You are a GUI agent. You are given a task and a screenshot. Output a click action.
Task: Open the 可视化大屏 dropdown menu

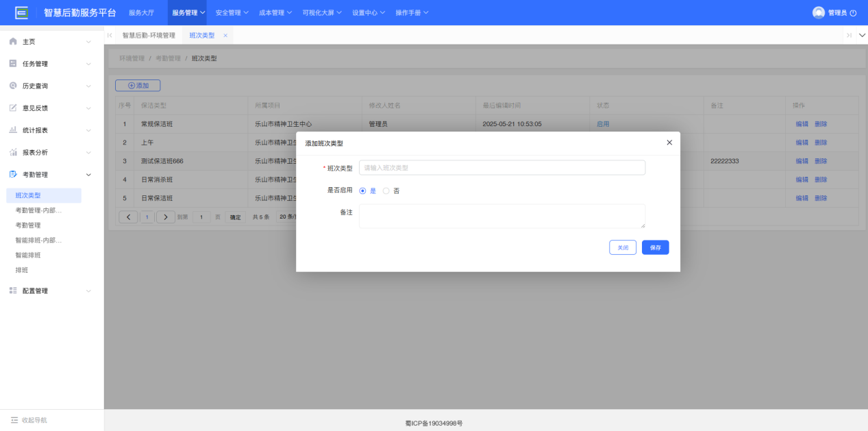coord(322,12)
